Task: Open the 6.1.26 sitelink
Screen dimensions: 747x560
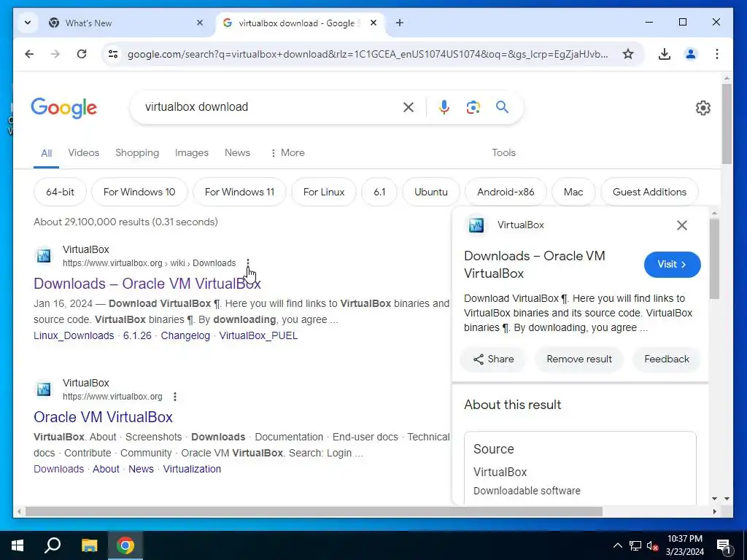Action: [137, 335]
